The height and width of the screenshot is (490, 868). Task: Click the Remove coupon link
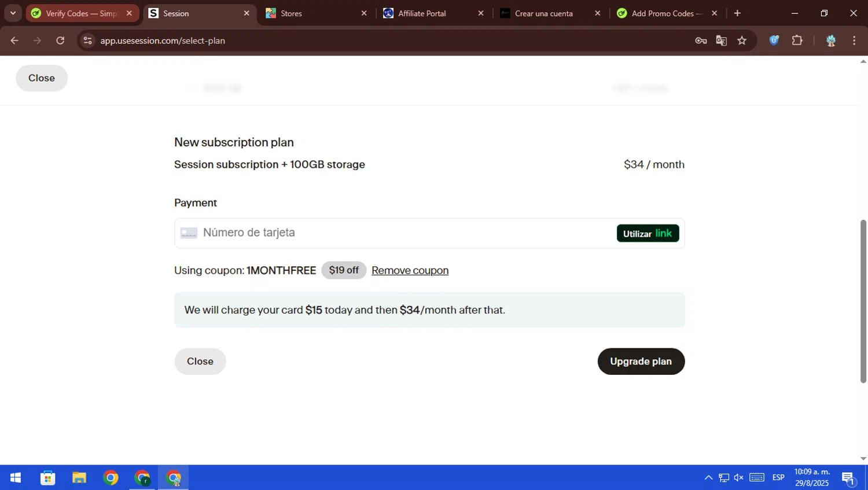pyautogui.click(x=410, y=270)
